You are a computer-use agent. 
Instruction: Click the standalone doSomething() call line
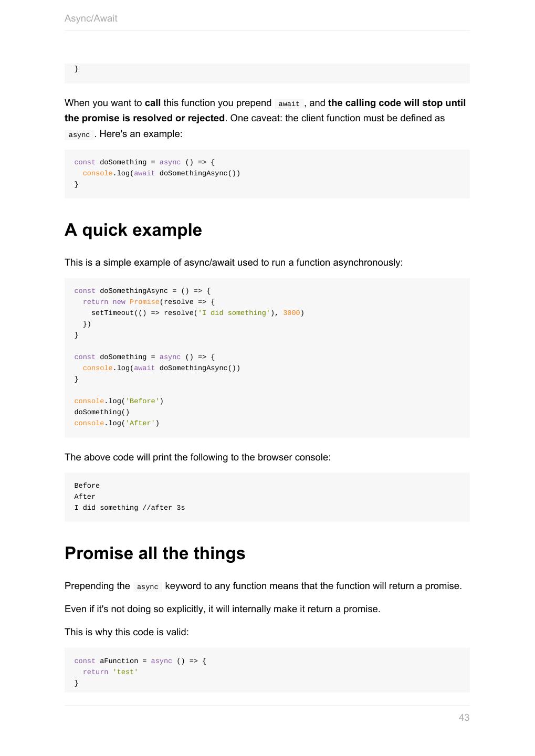[102, 412]
